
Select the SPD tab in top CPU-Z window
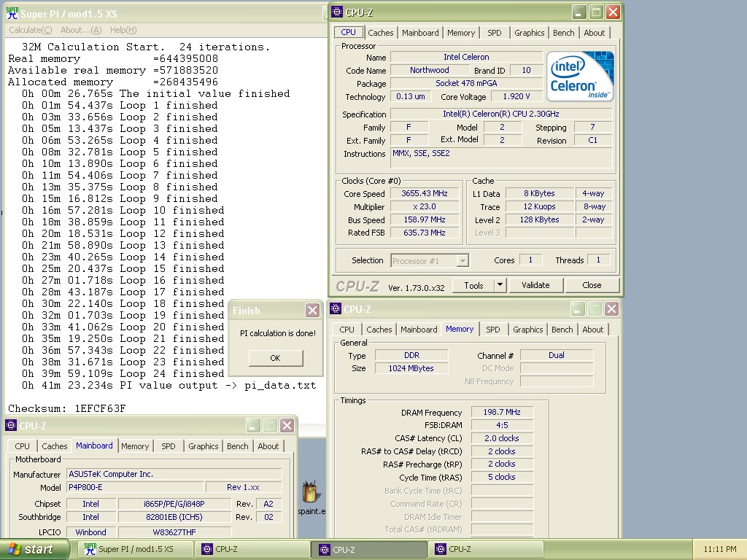(x=495, y=33)
